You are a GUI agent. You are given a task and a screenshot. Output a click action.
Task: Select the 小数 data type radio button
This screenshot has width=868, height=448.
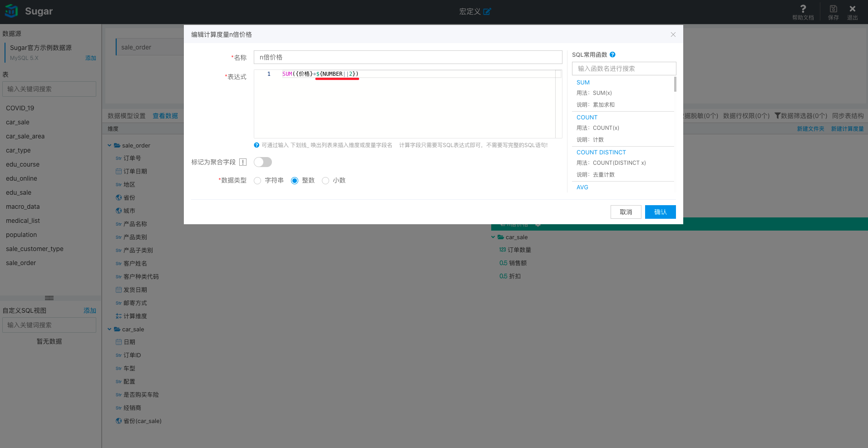point(325,181)
